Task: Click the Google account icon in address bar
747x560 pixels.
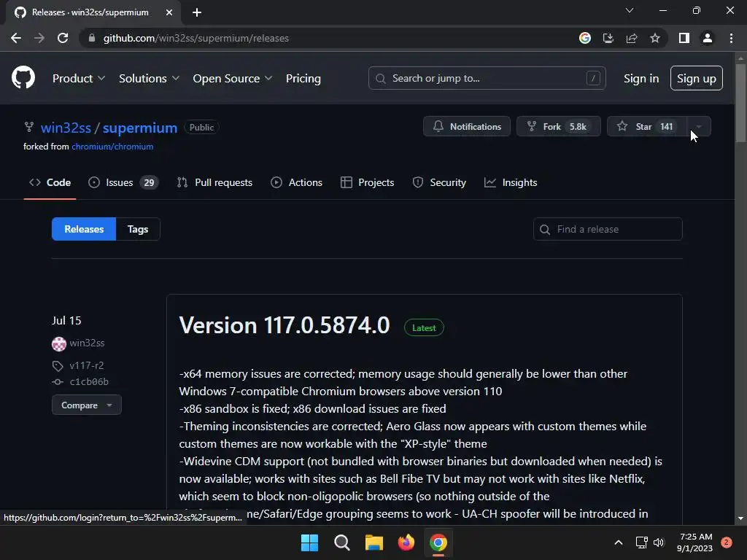Action: pyautogui.click(x=584, y=38)
